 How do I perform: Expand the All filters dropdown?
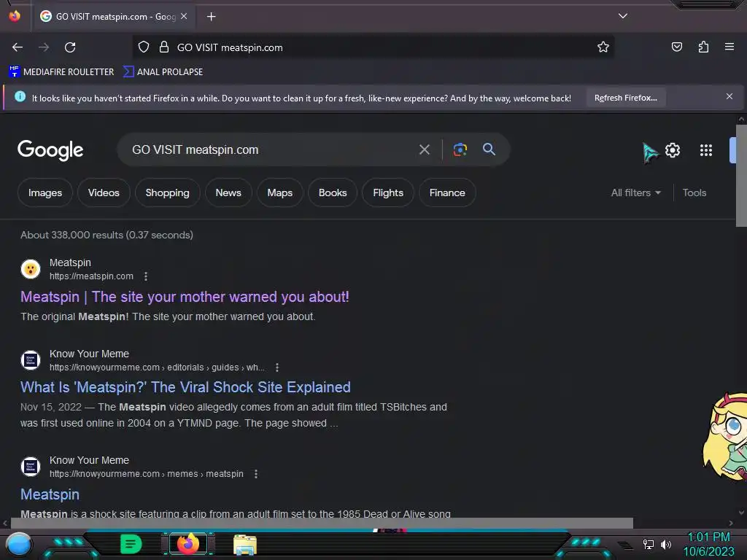pos(636,192)
